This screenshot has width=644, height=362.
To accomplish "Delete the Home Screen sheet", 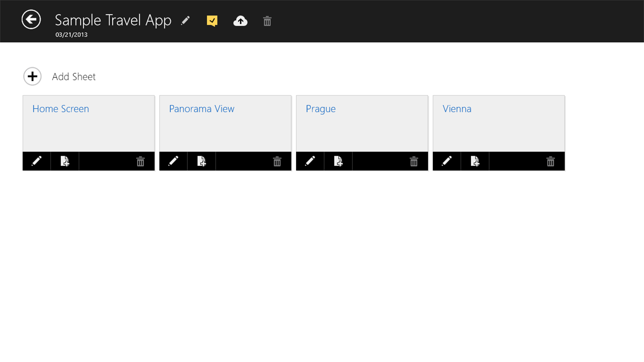I will point(140,161).
